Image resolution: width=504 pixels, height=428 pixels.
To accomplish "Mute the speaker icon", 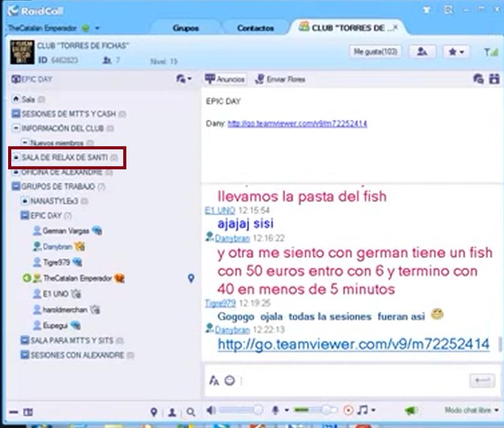I will [x=211, y=410].
